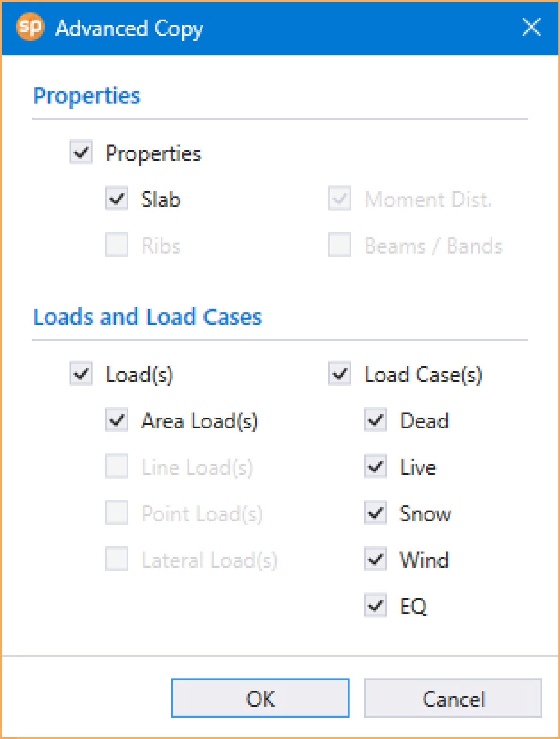Screen dimensions: 560x739
Task: Click the disabled Ribs checkbox
Action: 117,245
